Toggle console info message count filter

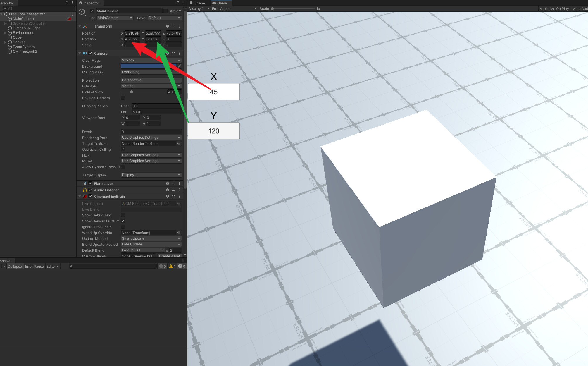[x=163, y=266]
